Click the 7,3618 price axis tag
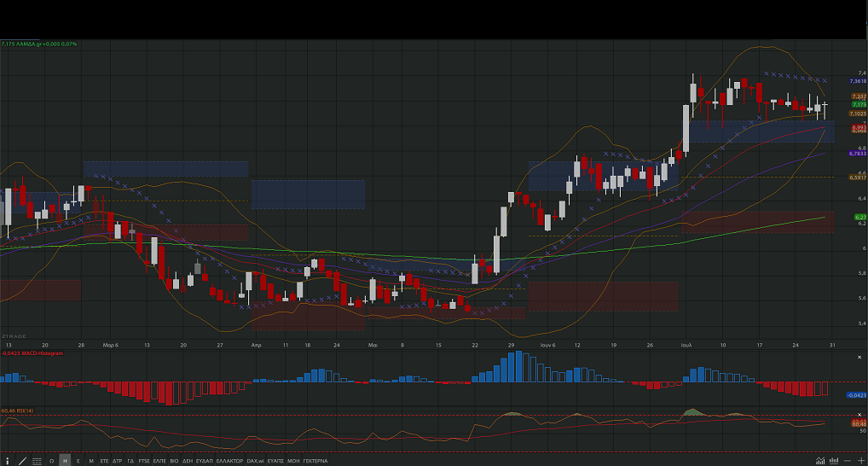 click(x=858, y=81)
